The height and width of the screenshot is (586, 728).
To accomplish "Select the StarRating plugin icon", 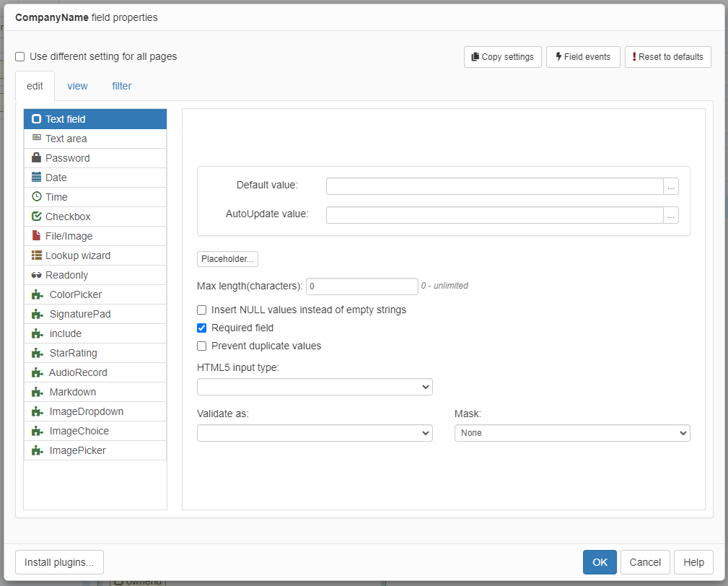I will (x=37, y=353).
